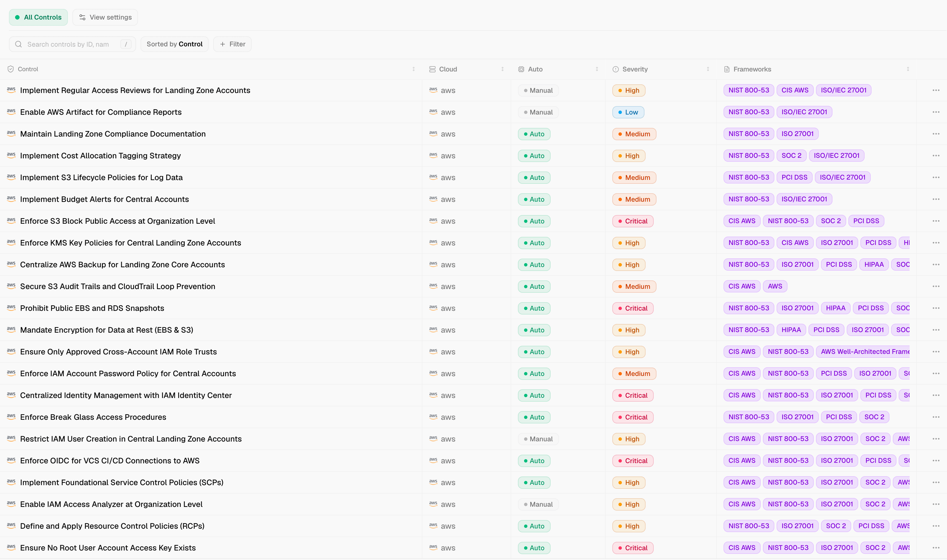
Task: Click Auto badge on Enforce Break Glass row
Action: pyautogui.click(x=534, y=417)
